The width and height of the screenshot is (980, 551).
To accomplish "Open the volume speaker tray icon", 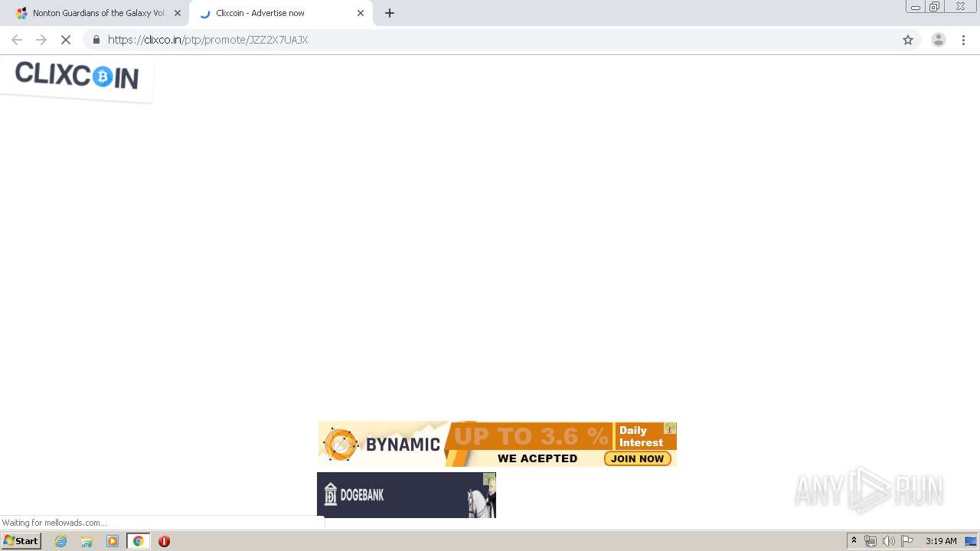I will pos(889,541).
